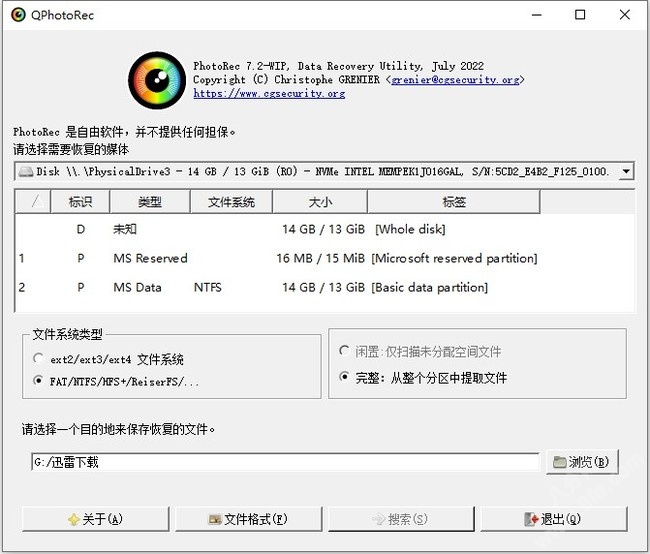This screenshot has width=650, height=554.
Task: Click the destination path field G:/迅雷下载
Action: (x=285, y=462)
